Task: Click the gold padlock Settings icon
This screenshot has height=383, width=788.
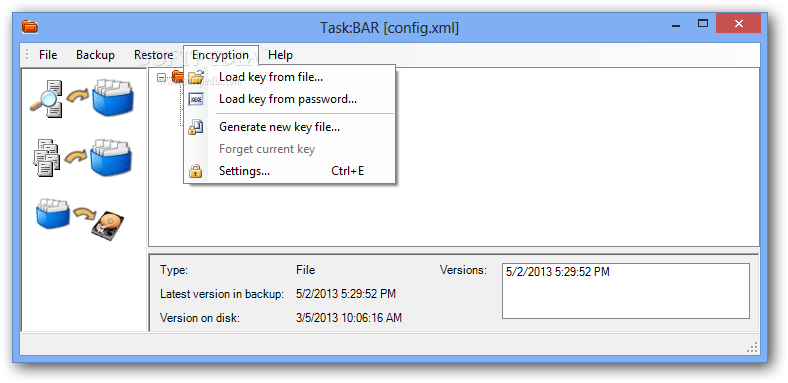Action: (195, 171)
